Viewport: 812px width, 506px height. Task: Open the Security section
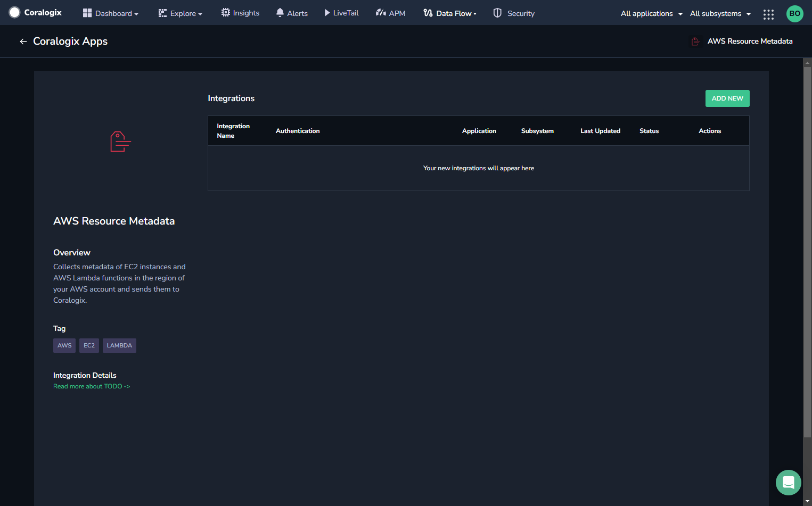pyautogui.click(x=514, y=13)
